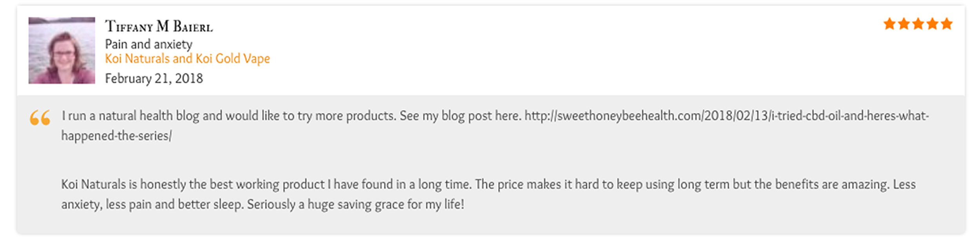Viewport: 980px width, 242px height.
Task: Open the Koi Naturals and Koi Gold Vape link
Action: tap(187, 58)
